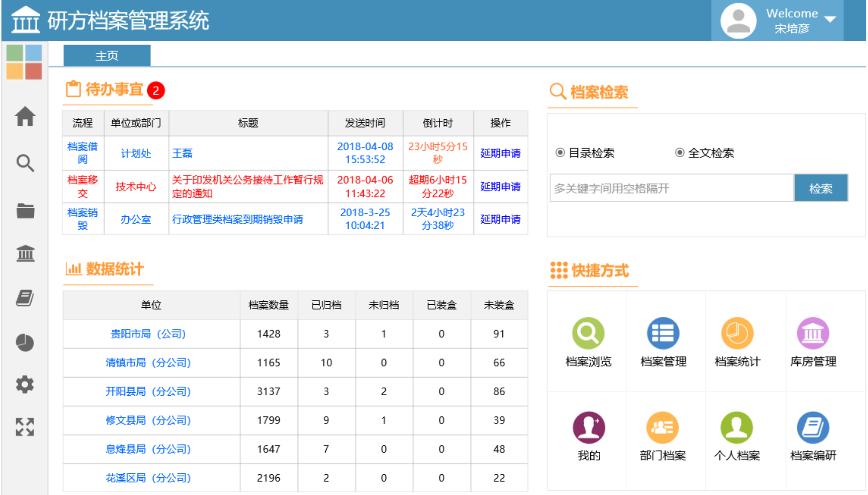Click 延期申请 in the 王磊 row
Screen dimensions: 868x495
coord(500,153)
